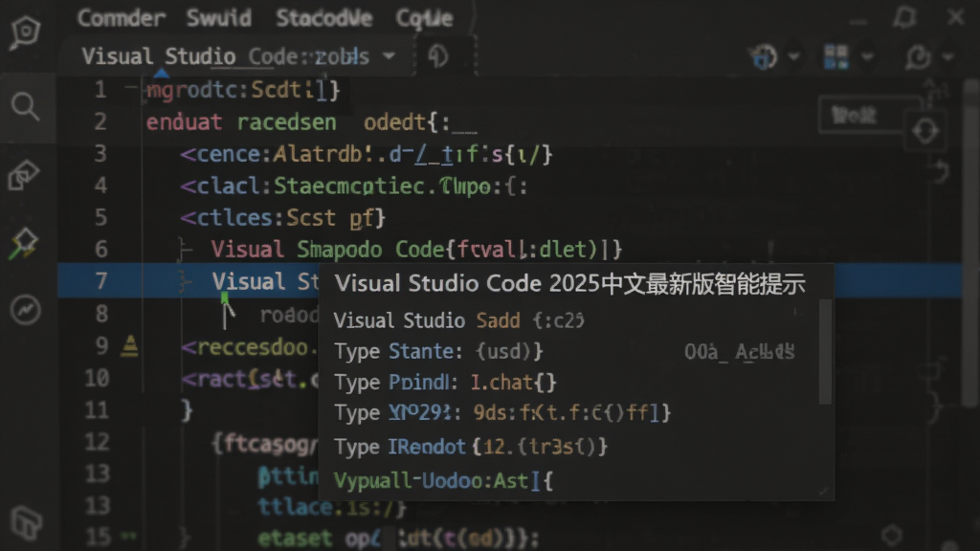Click the code 'enduat racedsen' on line 2
The width and height of the screenshot is (980, 551).
(x=241, y=121)
